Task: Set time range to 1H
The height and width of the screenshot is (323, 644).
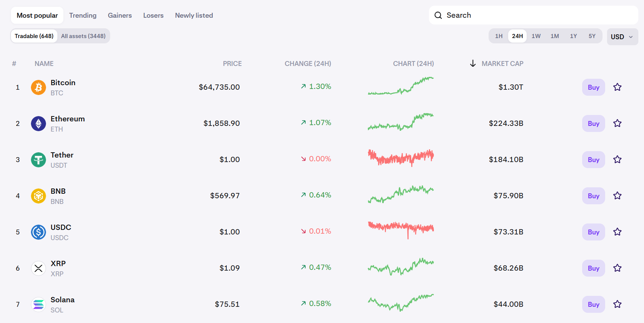Action: coord(499,36)
